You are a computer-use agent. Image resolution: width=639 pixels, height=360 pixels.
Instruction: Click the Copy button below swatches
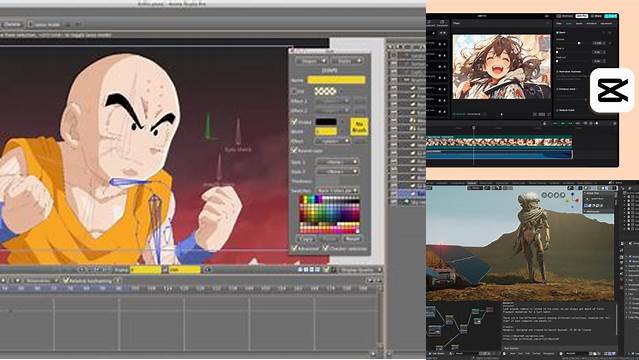(306, 239)
